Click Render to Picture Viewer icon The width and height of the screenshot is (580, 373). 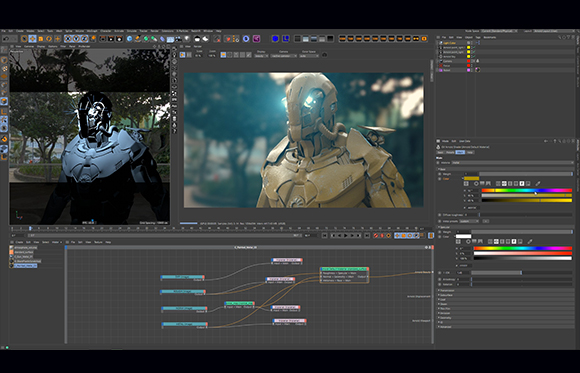(x=111, y=38)
